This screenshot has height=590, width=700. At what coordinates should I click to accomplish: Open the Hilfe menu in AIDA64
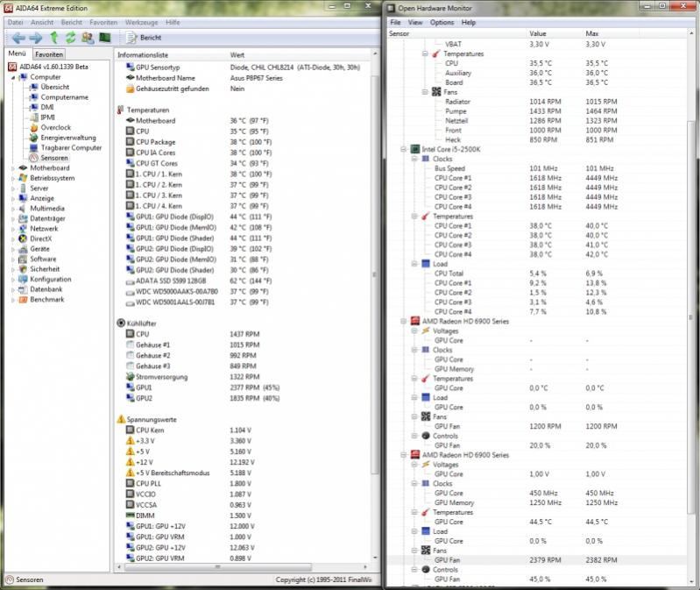tap(173, 22)
